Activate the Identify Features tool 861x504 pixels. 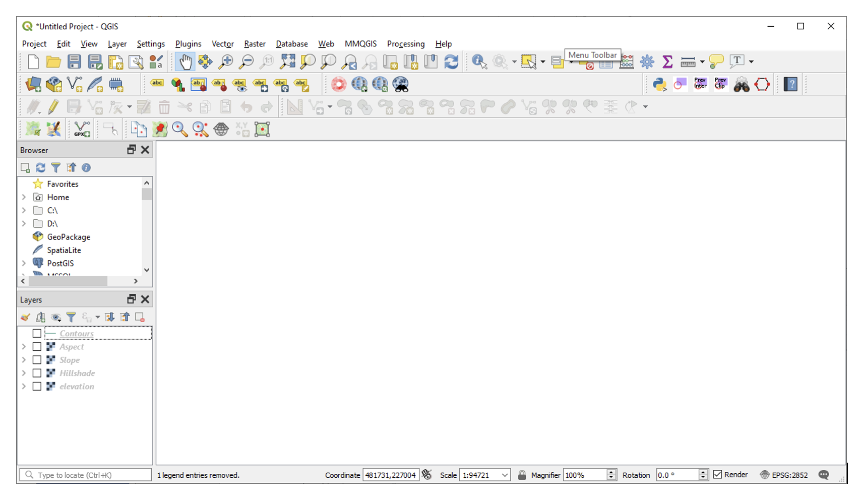pyautogui.click(x=479, y=62)
